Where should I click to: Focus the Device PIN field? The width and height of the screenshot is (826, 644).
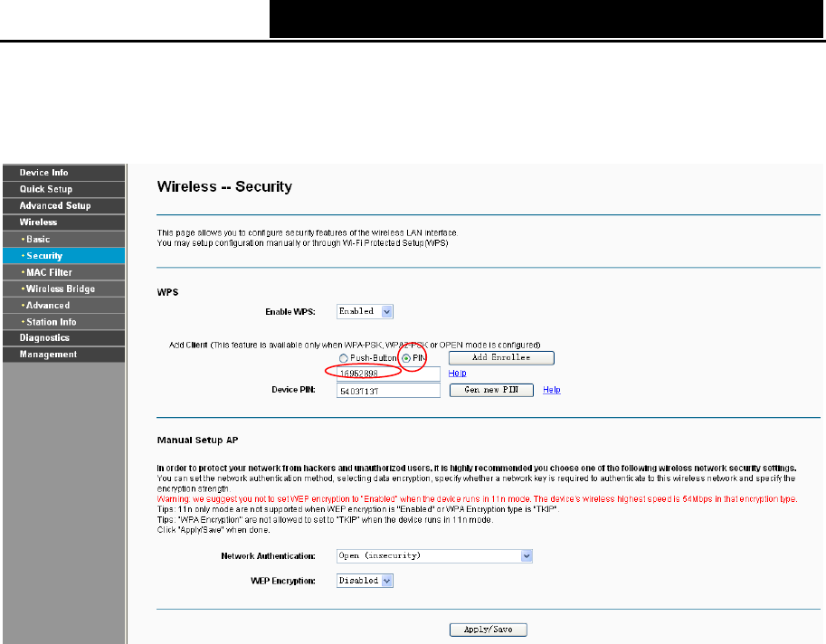click(388, 391)
